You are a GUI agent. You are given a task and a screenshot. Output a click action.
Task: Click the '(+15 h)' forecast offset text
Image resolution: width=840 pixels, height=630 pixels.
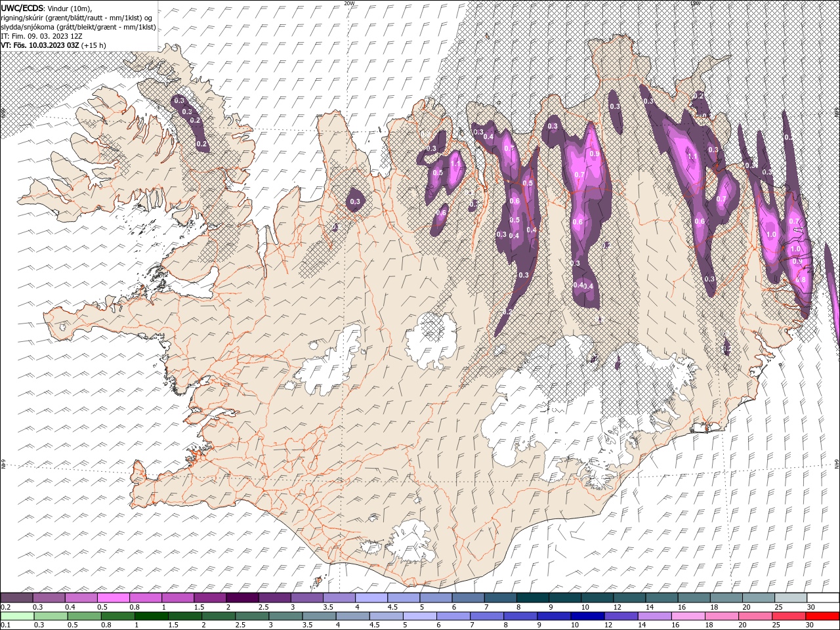(x=94, y=45)
